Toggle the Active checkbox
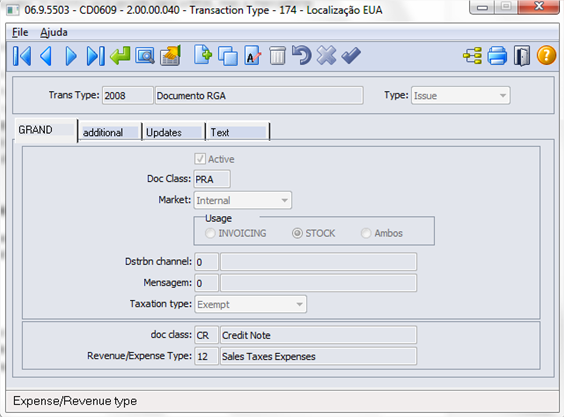 coord(200,159)
